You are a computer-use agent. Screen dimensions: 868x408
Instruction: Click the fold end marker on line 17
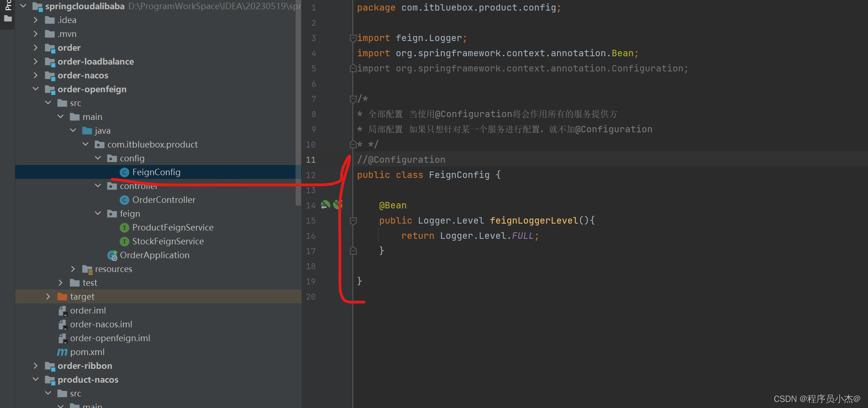353,251
